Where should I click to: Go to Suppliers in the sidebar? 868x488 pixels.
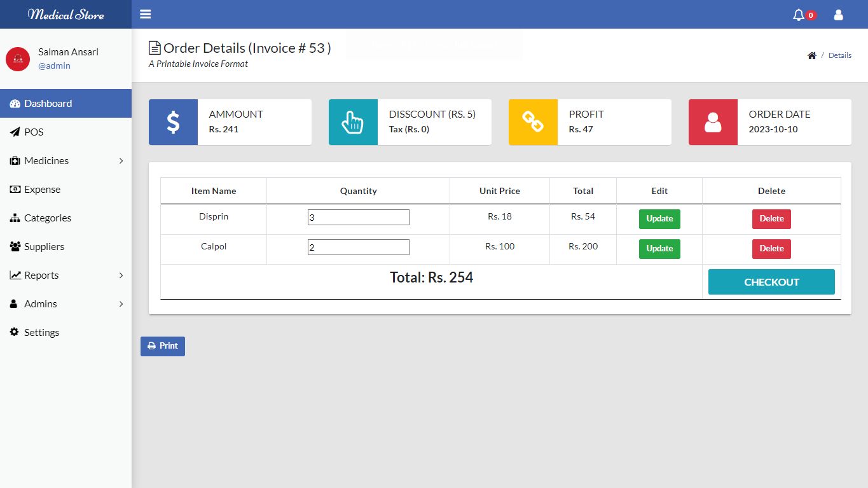(x=44, y=247)
